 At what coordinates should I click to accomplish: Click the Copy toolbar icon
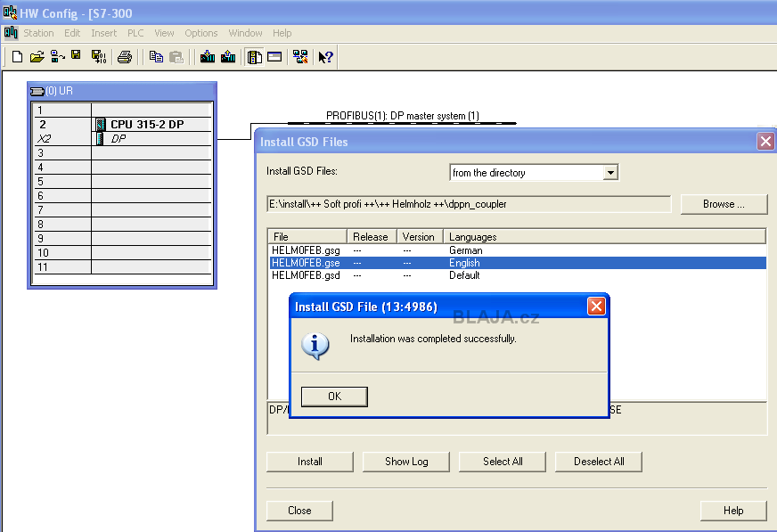156,57
